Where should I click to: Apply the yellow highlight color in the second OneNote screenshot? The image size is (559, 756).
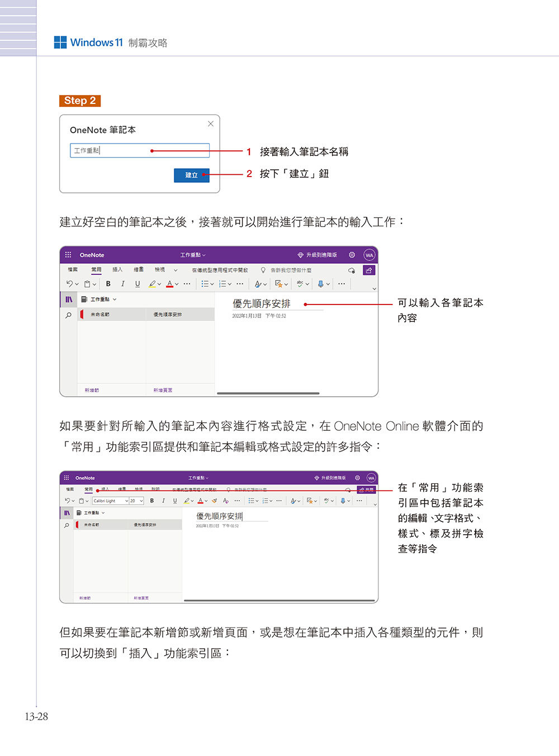187,501
